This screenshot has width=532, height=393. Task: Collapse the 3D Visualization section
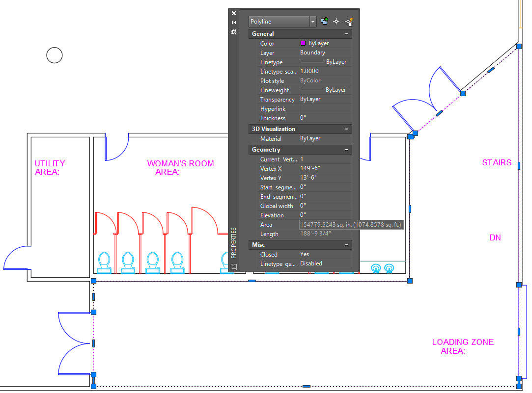(347, 129)
